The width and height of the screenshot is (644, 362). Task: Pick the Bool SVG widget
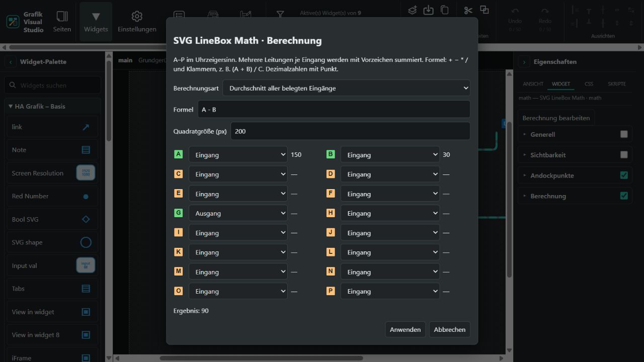tap(52, 219)
